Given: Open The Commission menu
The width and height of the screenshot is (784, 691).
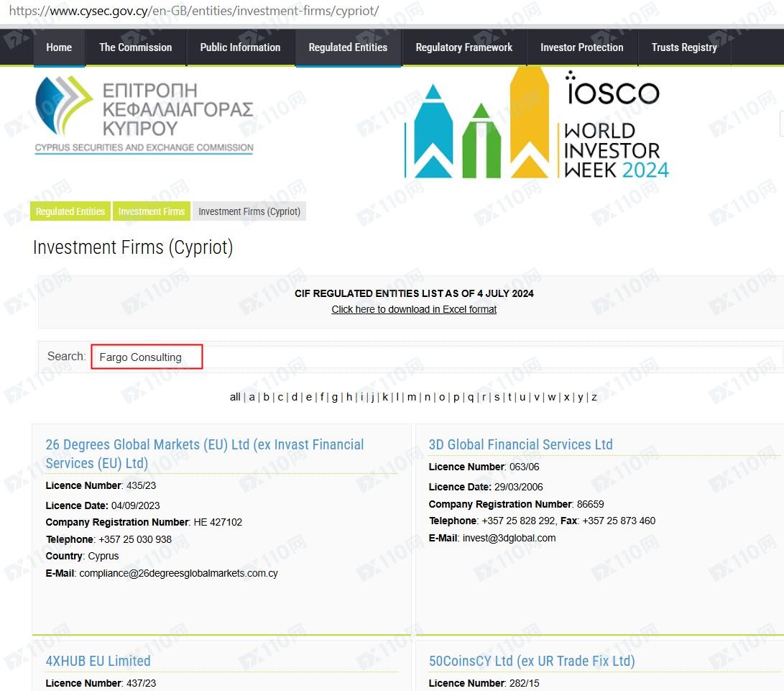Looking at the screenshot, I should coord(136,47).
